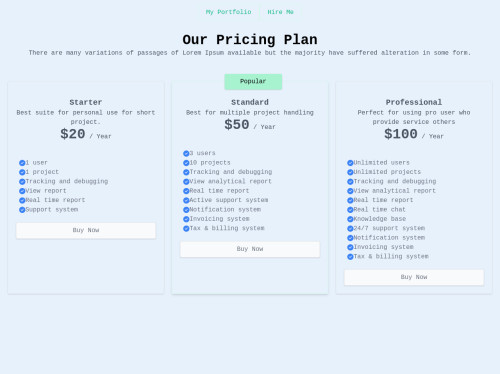Open the Hire Me link

coord(280,12)
